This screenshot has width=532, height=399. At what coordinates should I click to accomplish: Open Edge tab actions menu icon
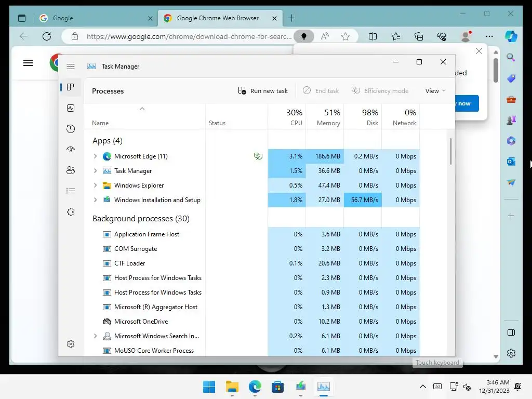click(x=22, y=18)
